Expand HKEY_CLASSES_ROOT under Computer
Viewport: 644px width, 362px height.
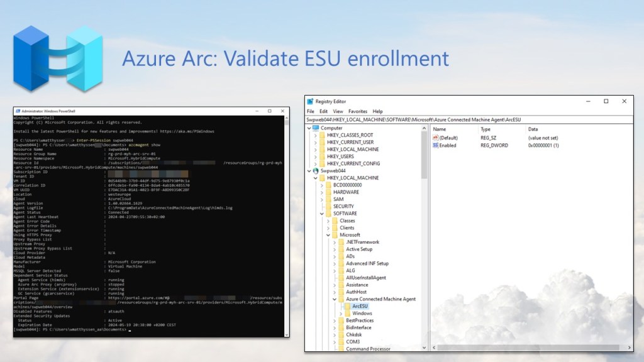click(315, 135)
